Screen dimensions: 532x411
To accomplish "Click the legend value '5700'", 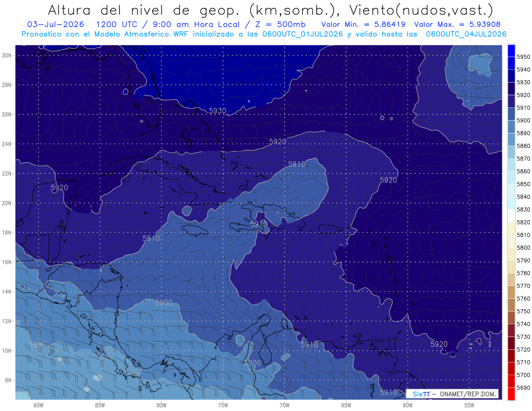I will click(x=524, y=375).
